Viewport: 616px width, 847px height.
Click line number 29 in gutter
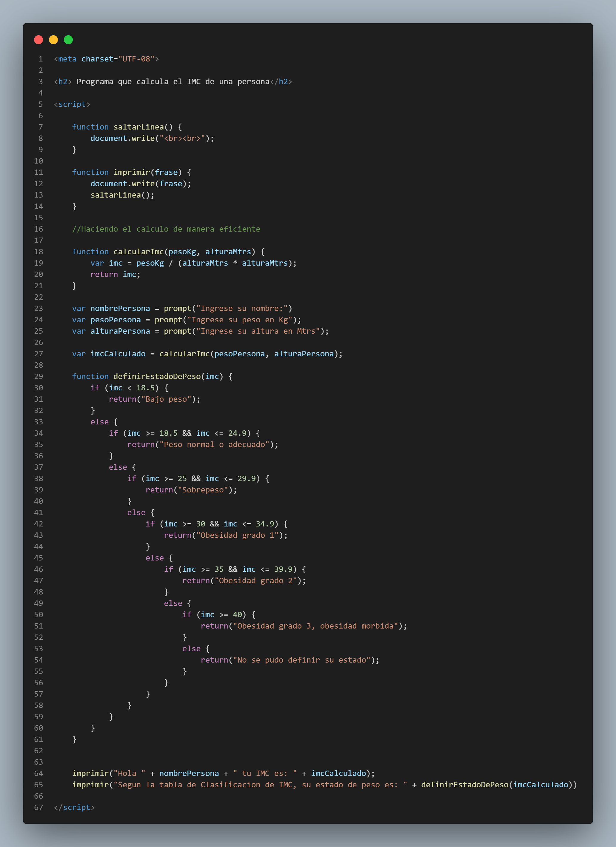[x=38, y=376]
